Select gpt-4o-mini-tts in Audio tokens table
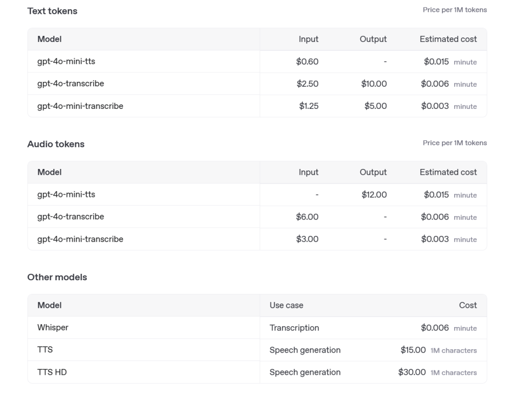This screenshot has width=532, height=396. [x=66, y=195]
